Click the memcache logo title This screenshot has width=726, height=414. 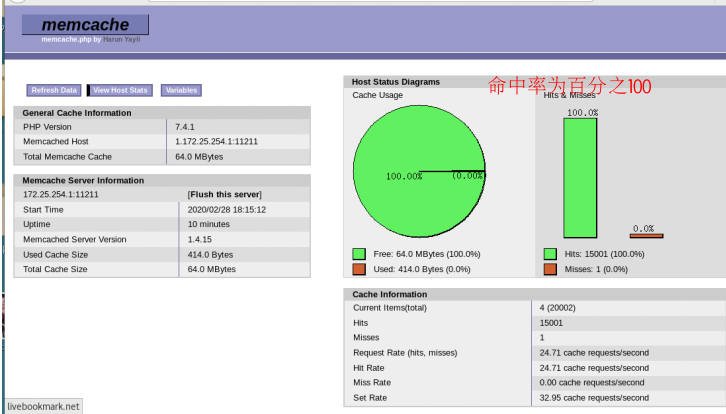(x=85, y=25)
